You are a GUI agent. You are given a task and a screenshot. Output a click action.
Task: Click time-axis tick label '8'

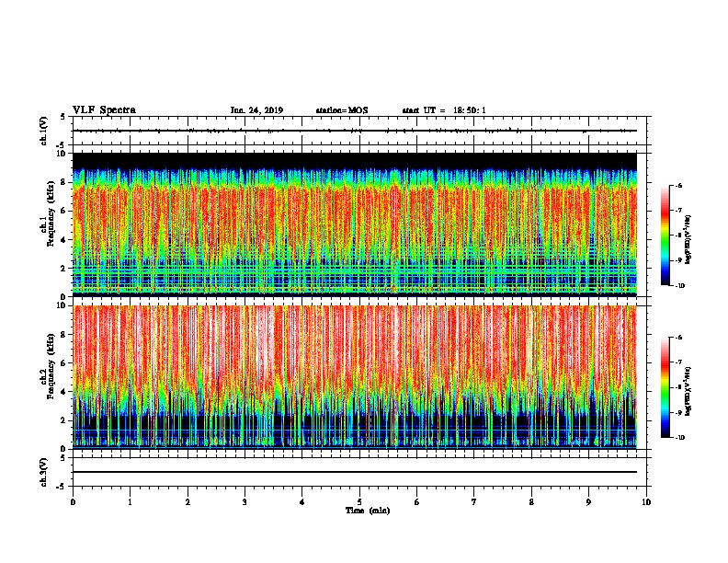[x=531, y=502]
